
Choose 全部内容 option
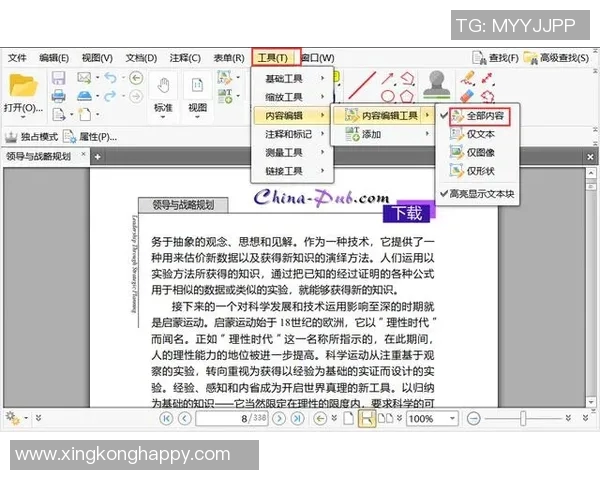pos(479,116)
